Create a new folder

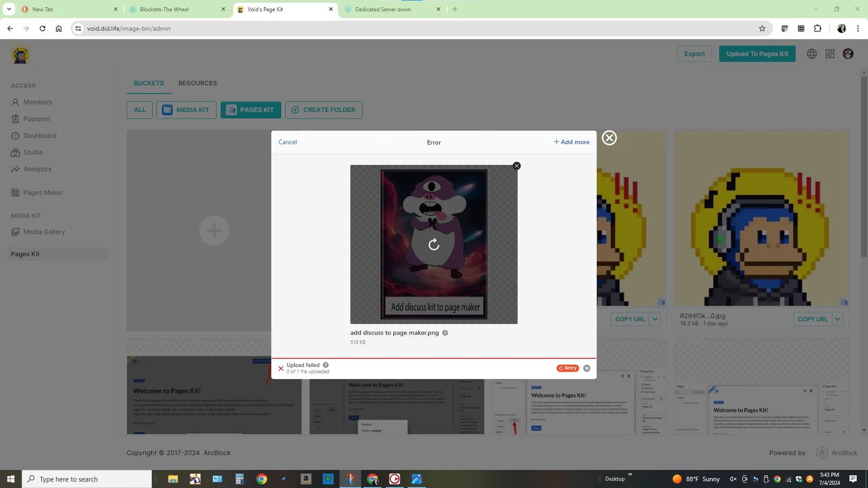point(324,110)
